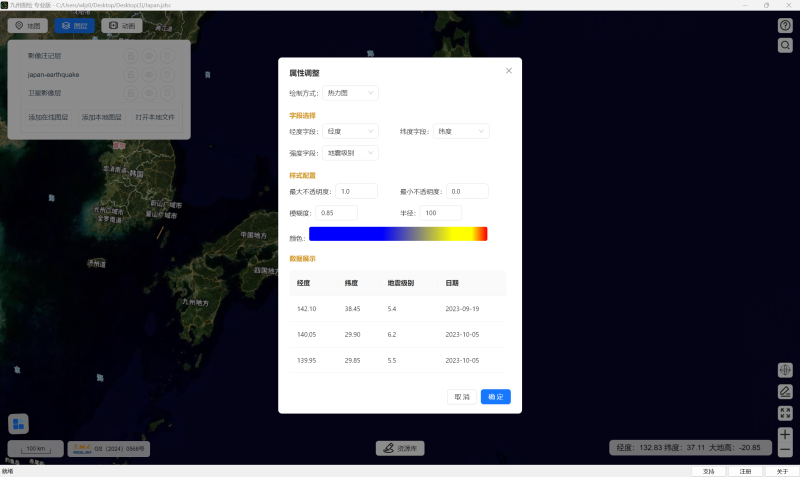Click table cell 142.10
Viewport: 800px width, 477px height.
(307, 309)
